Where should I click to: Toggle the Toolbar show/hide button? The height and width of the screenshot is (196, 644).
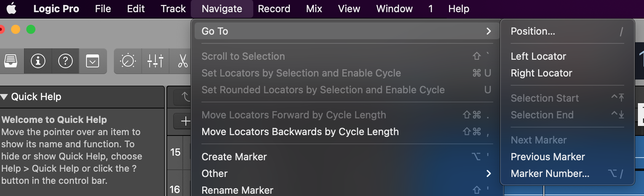[93, 61]
